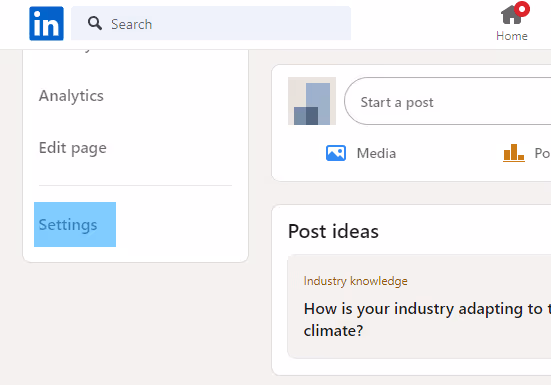Click the company page logo thumbnail
Viewport: 551px width, 385px height.
[x=312, y=101]
